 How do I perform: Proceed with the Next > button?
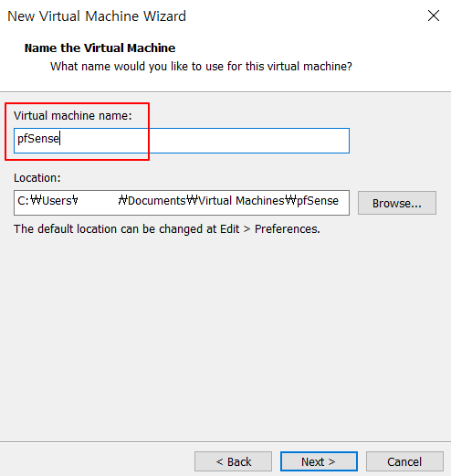319,461
